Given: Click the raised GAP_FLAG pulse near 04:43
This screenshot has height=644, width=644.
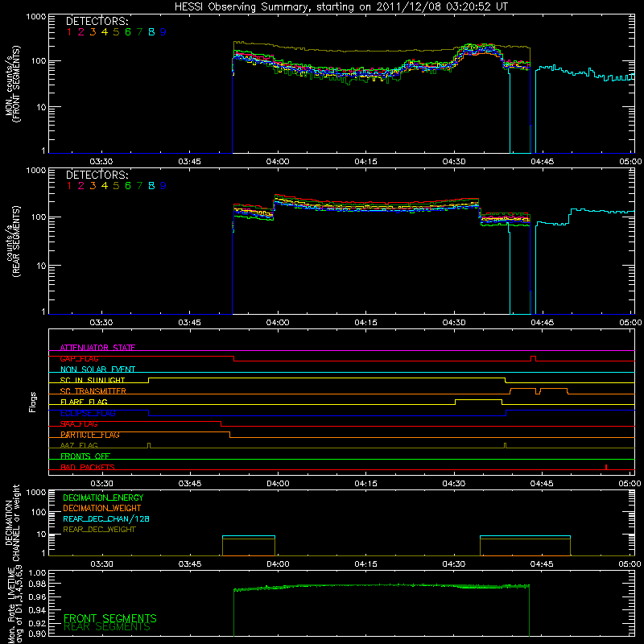Looking at the screenshot, I should (x=533, y=358).
